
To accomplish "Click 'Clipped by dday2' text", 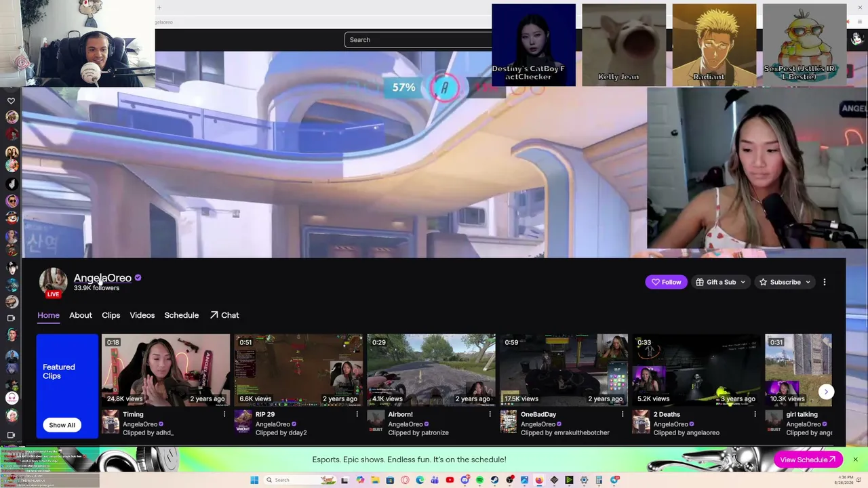I will point(281,433).
